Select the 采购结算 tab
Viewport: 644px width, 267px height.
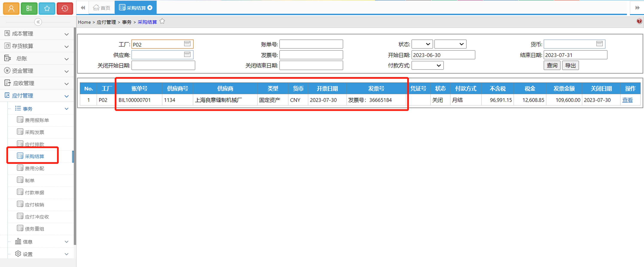pyautogui.click(x=135, y=8)
